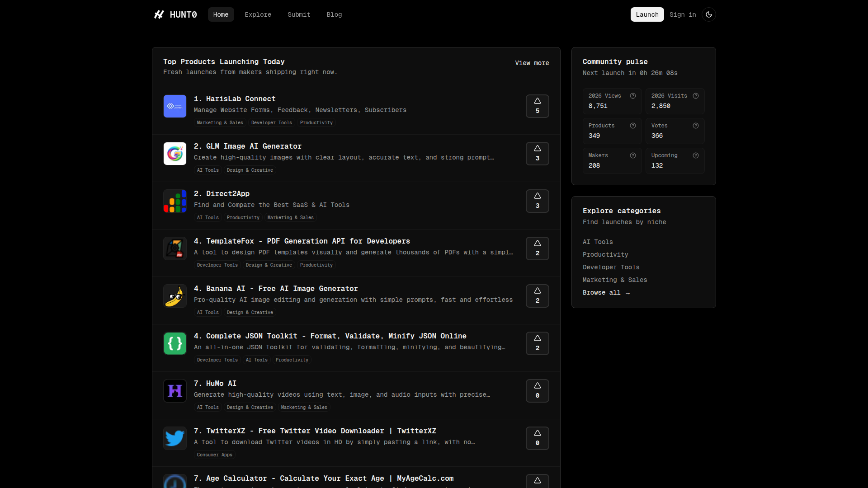This screenshot has width=868, height=488.
Task: Upvote GLM Image AI Generator
Action: (537, 154)
